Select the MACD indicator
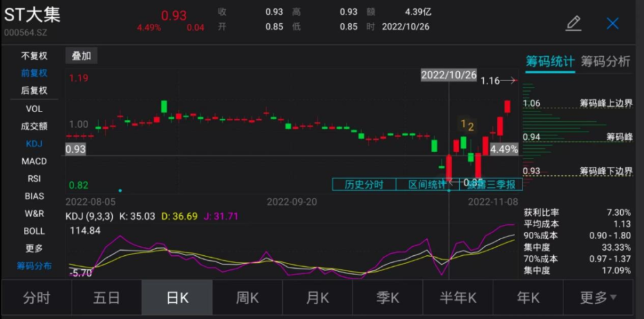This screenshot has width=644, height=319. pos(34,161)
